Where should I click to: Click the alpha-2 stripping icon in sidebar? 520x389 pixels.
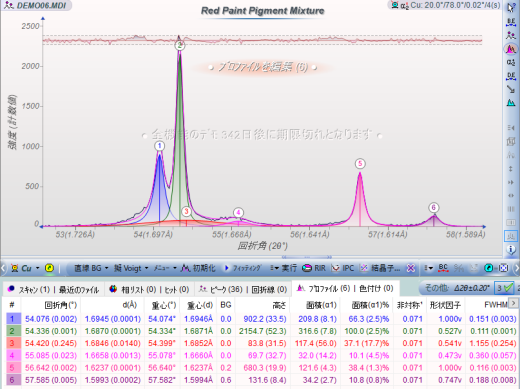tap(511, 62)
